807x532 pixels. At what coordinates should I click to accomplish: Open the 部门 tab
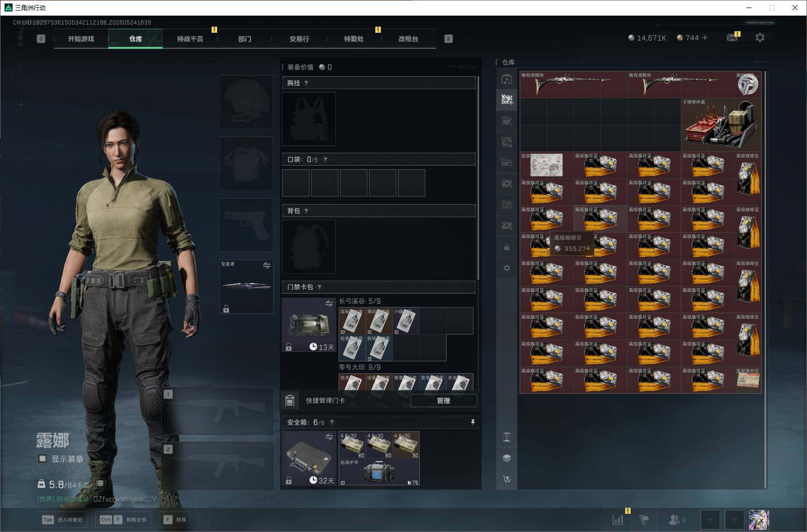coord(245,39)
